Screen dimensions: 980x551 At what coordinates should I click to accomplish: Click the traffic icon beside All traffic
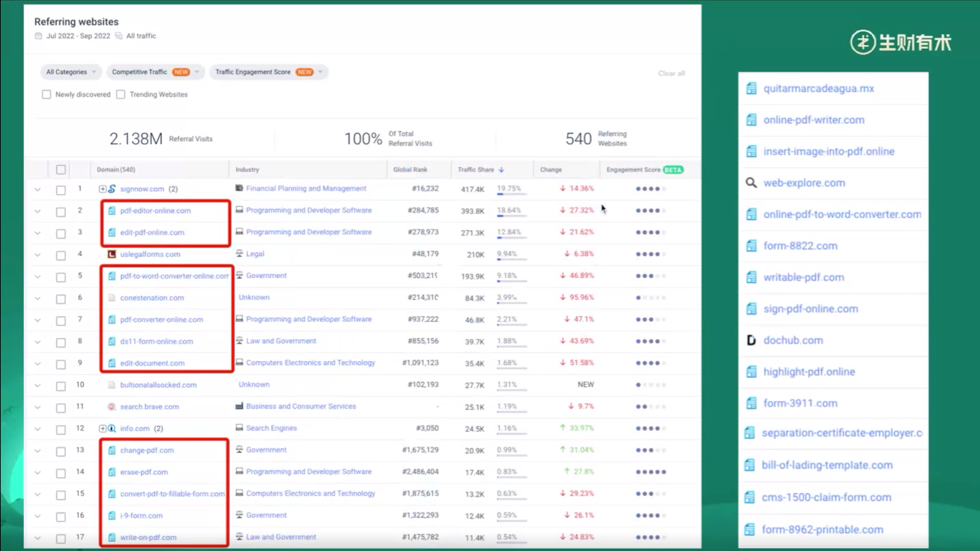pyautogui.click(x=118, y=36)
